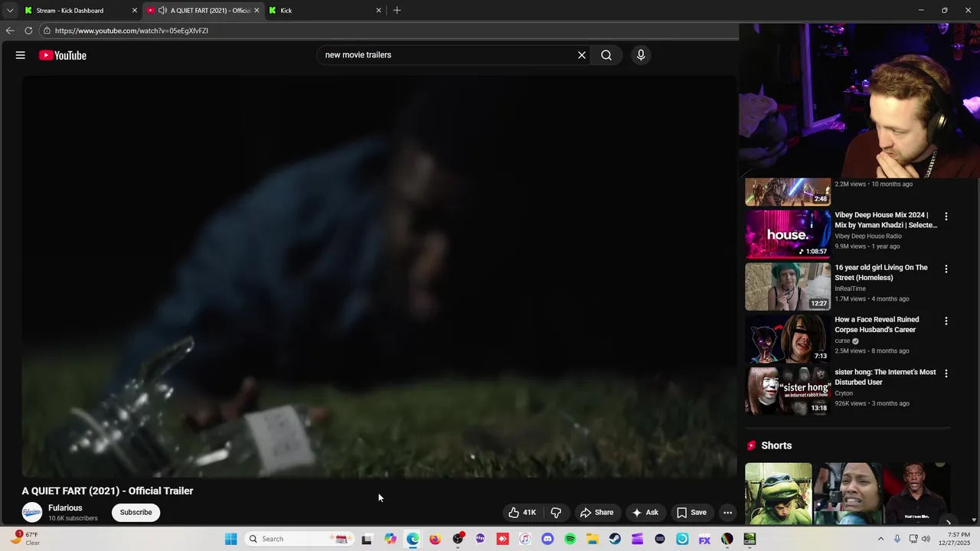Open Steam from the taskbar

[x=615, y=540]
